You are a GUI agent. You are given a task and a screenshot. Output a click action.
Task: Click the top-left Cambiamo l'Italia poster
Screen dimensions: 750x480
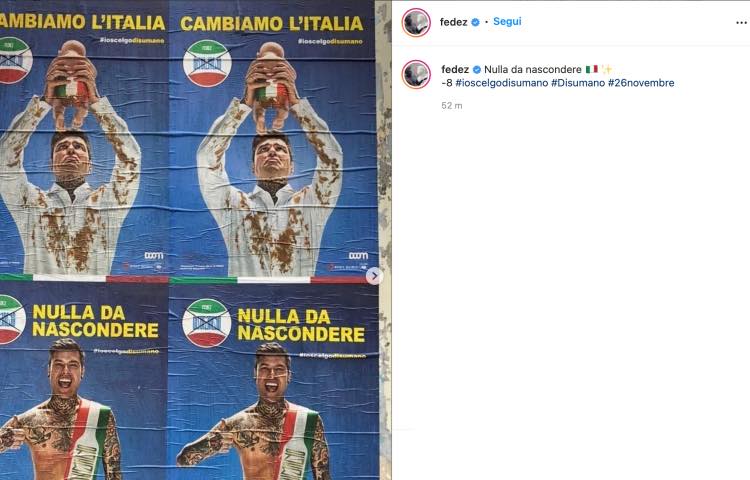click(x=84, y=142)
